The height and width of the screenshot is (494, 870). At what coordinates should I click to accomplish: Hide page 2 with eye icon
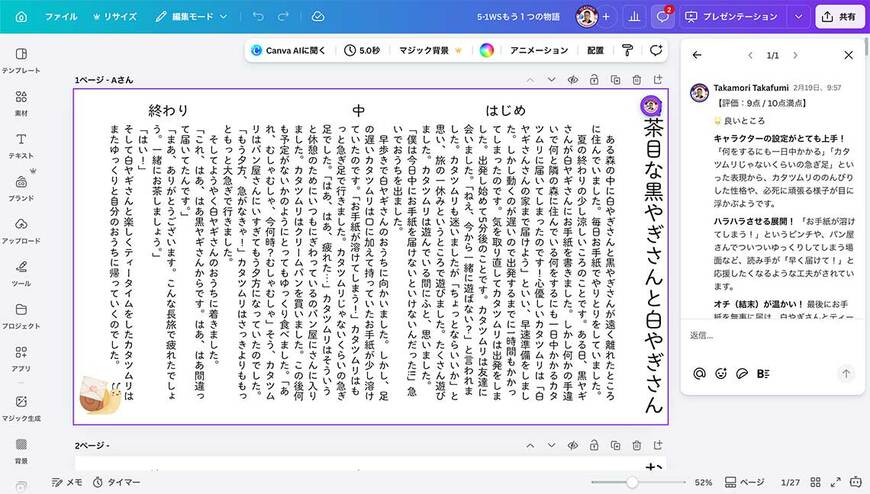(573, 445)
